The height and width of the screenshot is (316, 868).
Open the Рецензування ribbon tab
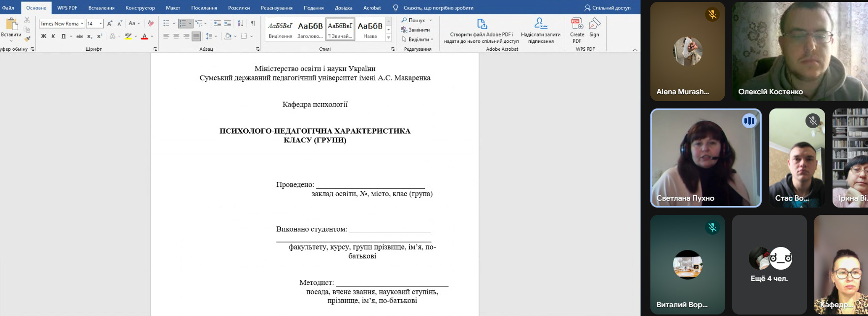[x=276, y=8]
